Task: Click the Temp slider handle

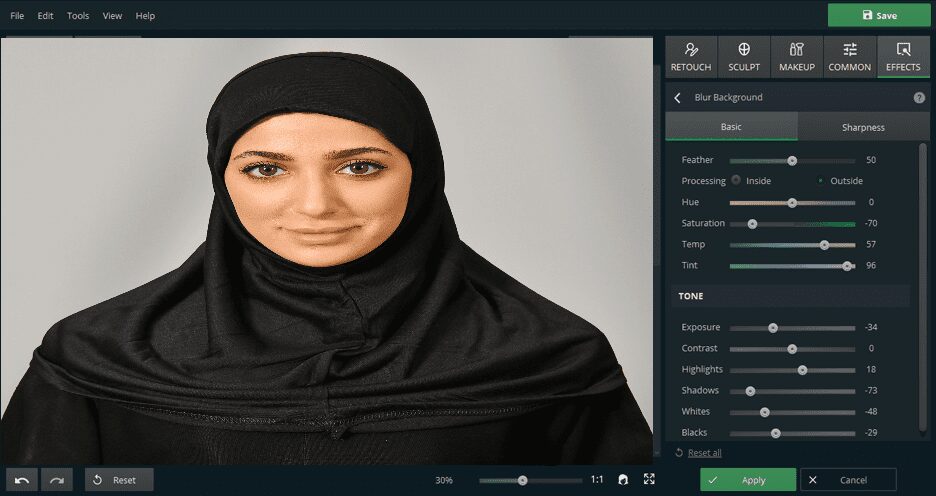Action: pos(824,245)
